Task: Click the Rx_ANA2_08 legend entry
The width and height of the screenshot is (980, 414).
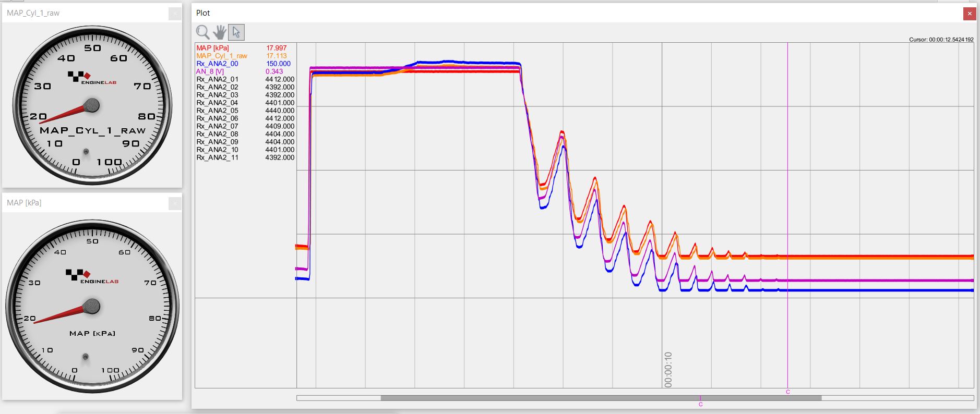Action: [x=217, y=134]
